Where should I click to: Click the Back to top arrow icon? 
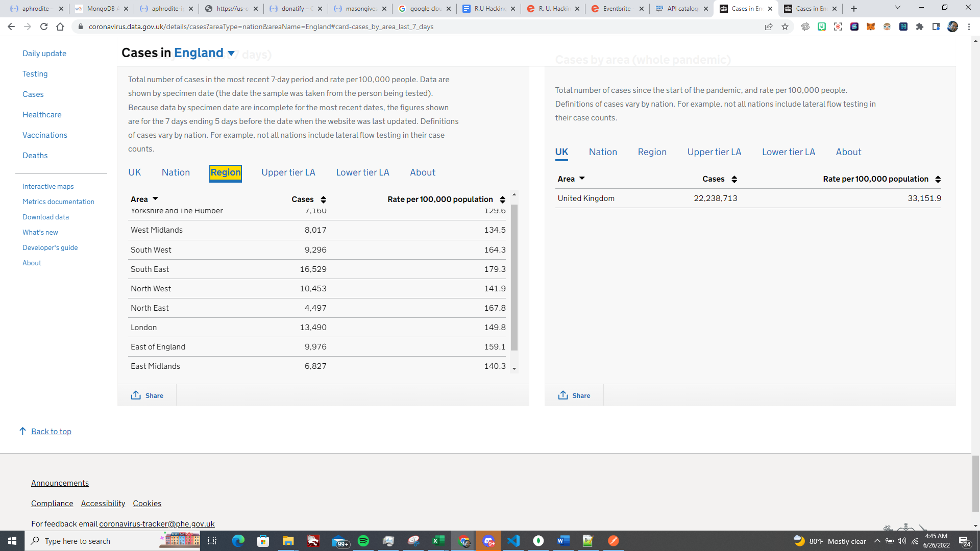pyautogui.click(x=22, y=431)
